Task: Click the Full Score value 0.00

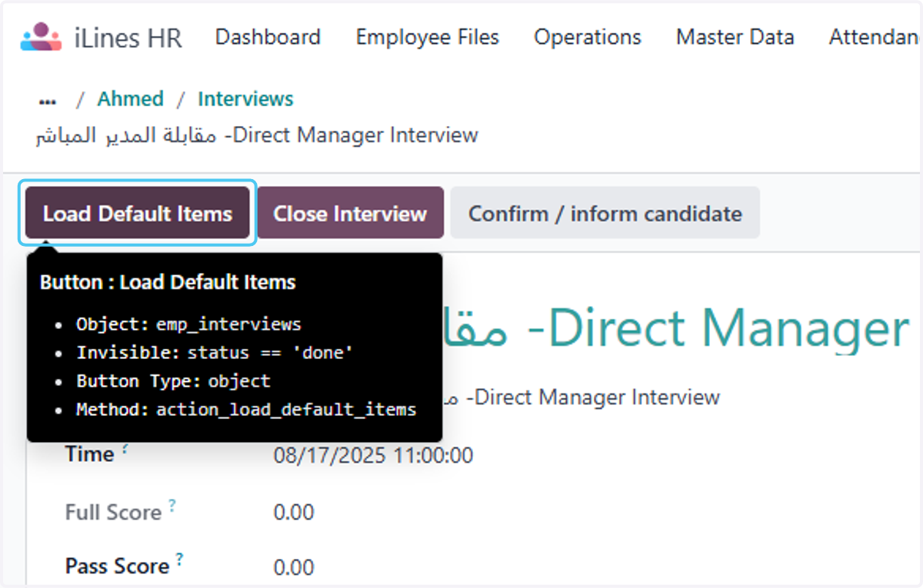Action: click(x=294, y=513)
